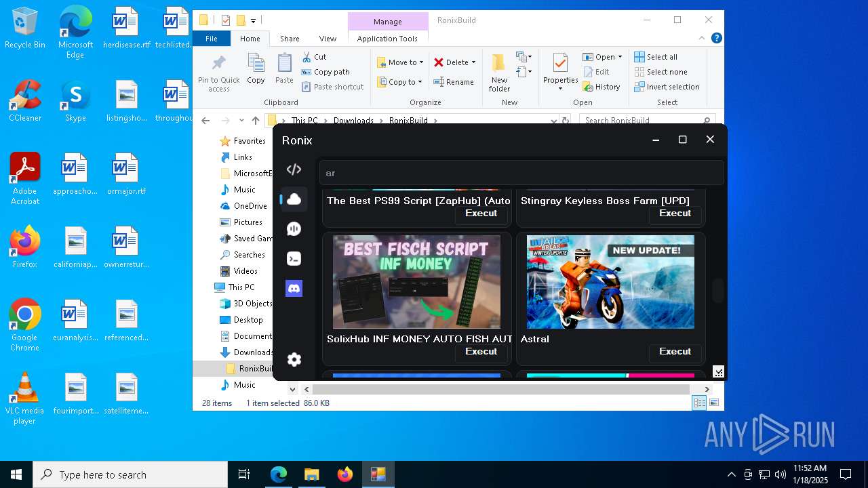
Task: Click Pin to Quick access
Action: click(x=219, y=73)
